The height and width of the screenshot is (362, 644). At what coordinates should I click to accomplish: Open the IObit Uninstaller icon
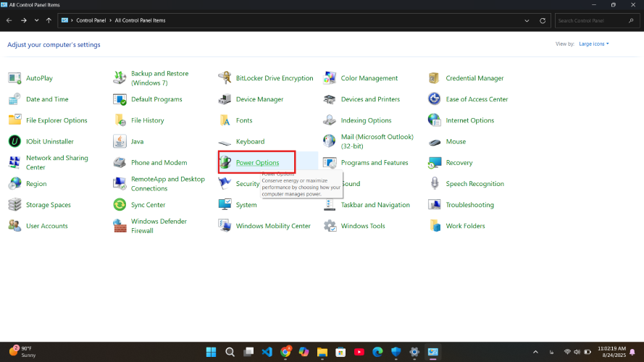(x=14, y=142)
